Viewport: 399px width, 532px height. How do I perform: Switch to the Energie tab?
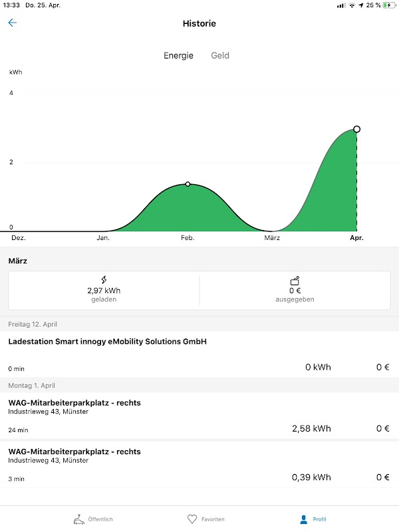click(178, 56)
